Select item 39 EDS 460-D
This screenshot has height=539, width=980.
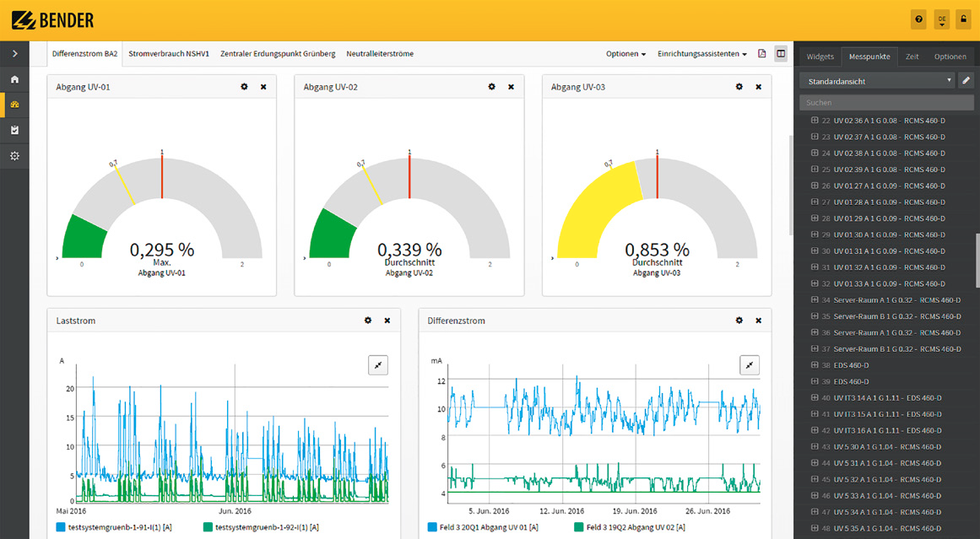point(846,381)
